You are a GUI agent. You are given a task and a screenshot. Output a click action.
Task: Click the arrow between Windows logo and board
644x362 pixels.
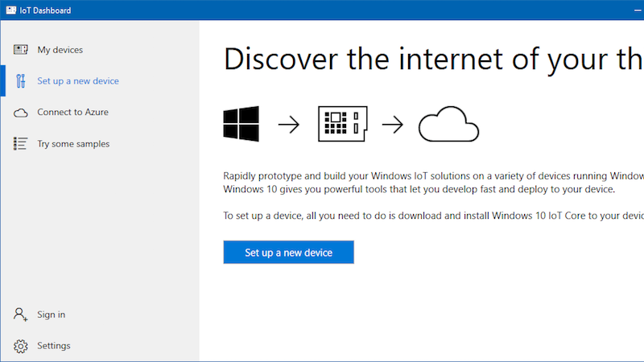pyautogui.click(x=289, y=125)
